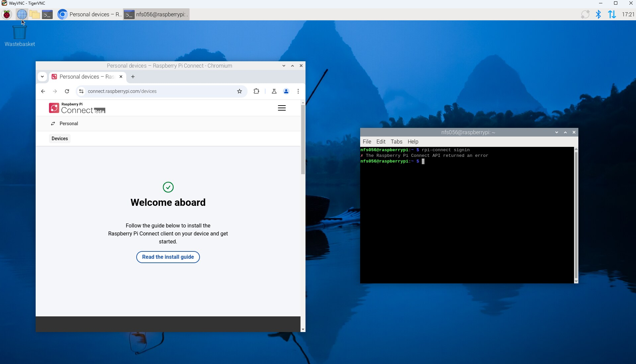Open the Chromium extensions menu
Viewport: 636px width, 364px height.
pos(256,91)
